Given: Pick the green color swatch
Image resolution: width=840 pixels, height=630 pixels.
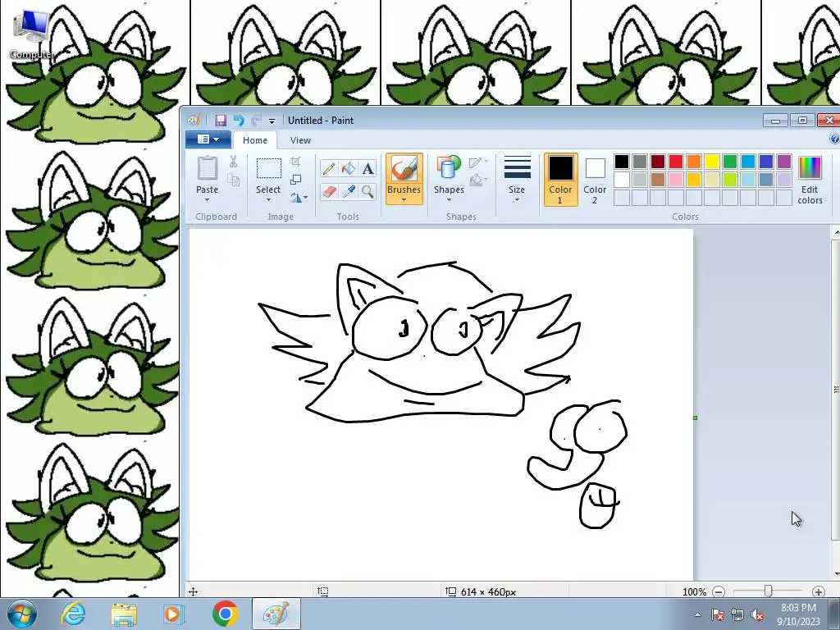Looking at the screenshot, I should pos(729,162).
